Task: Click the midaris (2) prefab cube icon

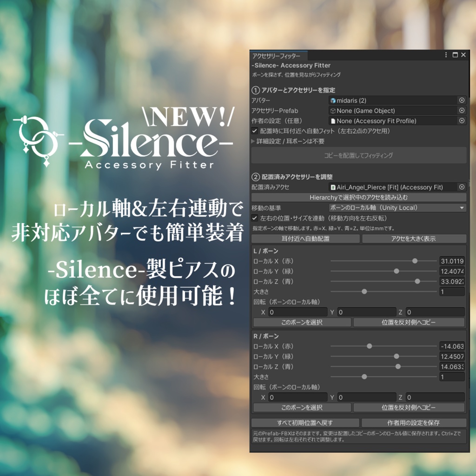Action: [333, 100]
